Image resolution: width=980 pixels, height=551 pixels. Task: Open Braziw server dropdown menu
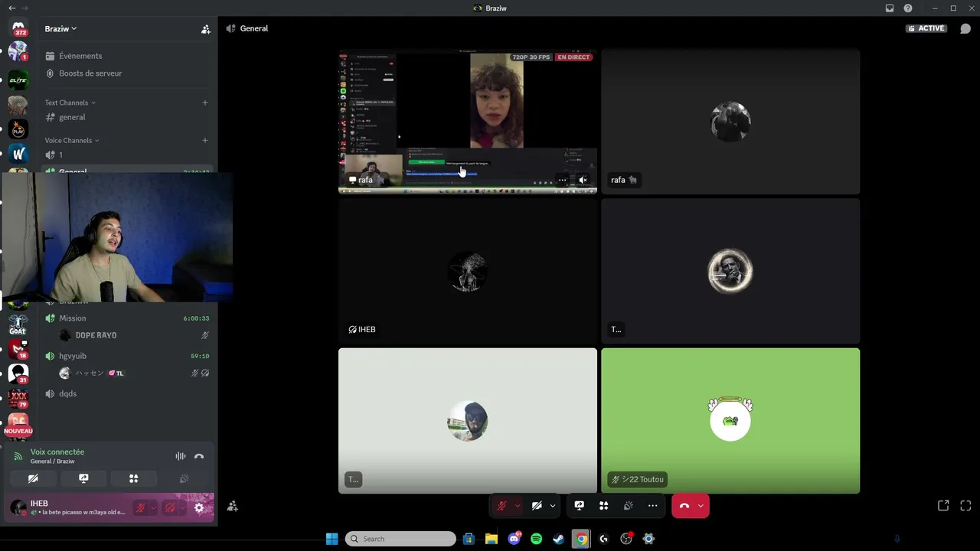pos(61,29)
